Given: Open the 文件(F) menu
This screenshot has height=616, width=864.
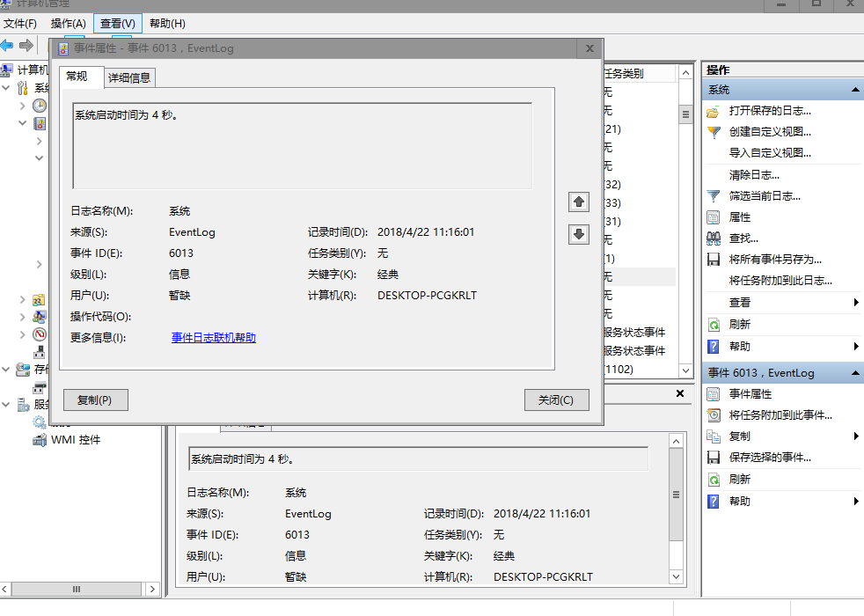Looking at the screenshot, I should [20, 24].
